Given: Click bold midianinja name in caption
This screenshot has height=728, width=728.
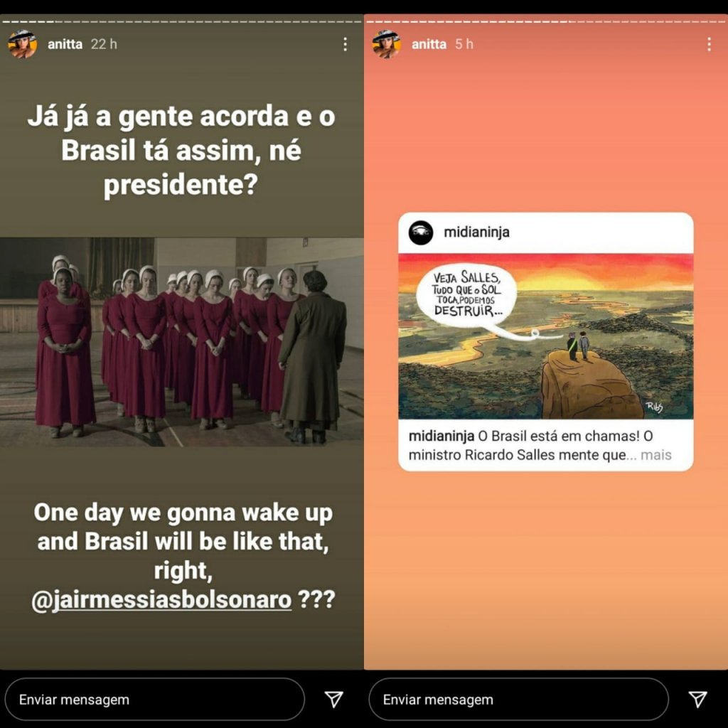Looking at the screenshot, I should click(x=441, y=436).
